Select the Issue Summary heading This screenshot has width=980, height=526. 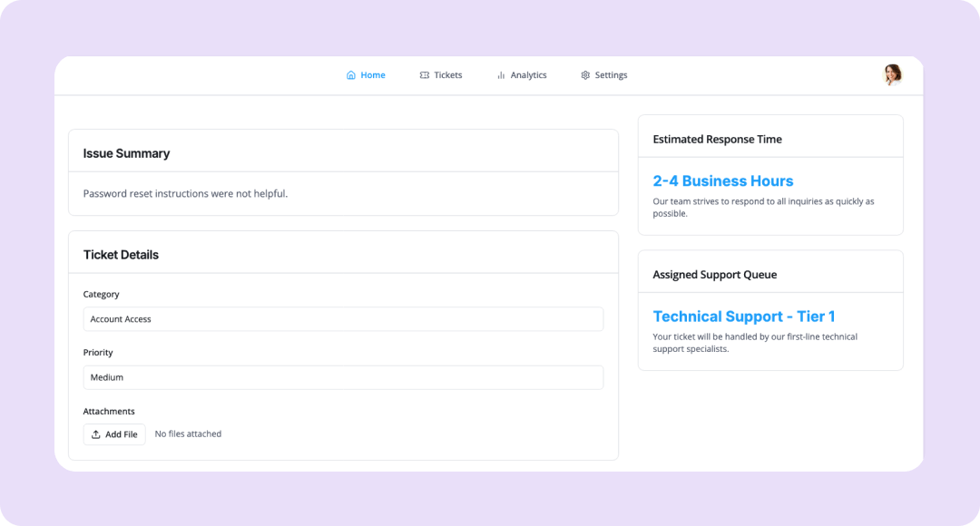pyautogui.click(x=126, y=153)
